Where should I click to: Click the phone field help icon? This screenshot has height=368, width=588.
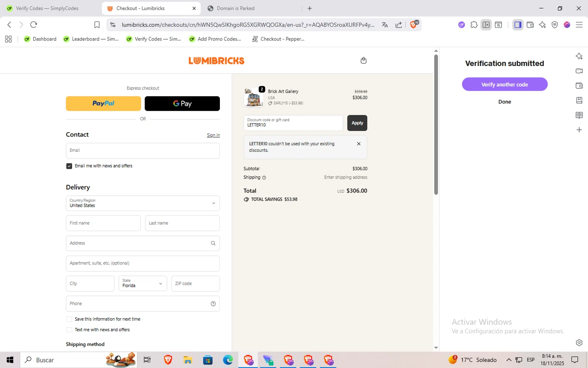(213, 304)
